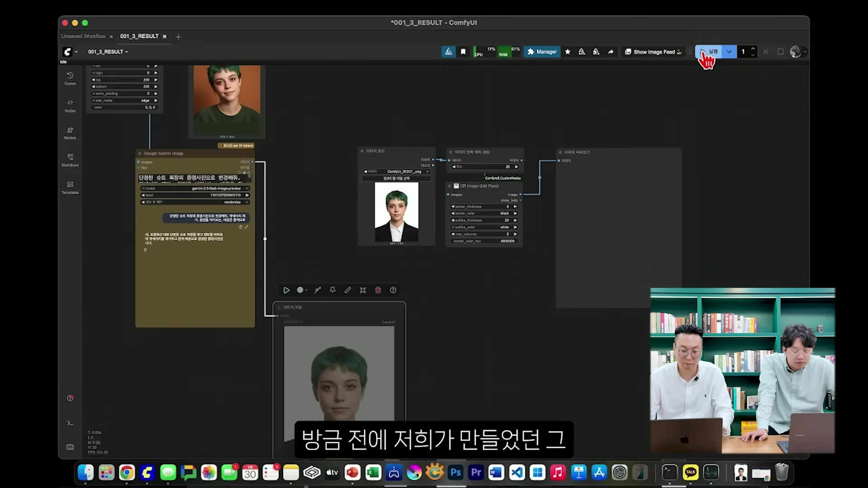The width and height of the screenshot is (868, 488).
Task: Click the star icon next to Manager
Action: point(568,52)
